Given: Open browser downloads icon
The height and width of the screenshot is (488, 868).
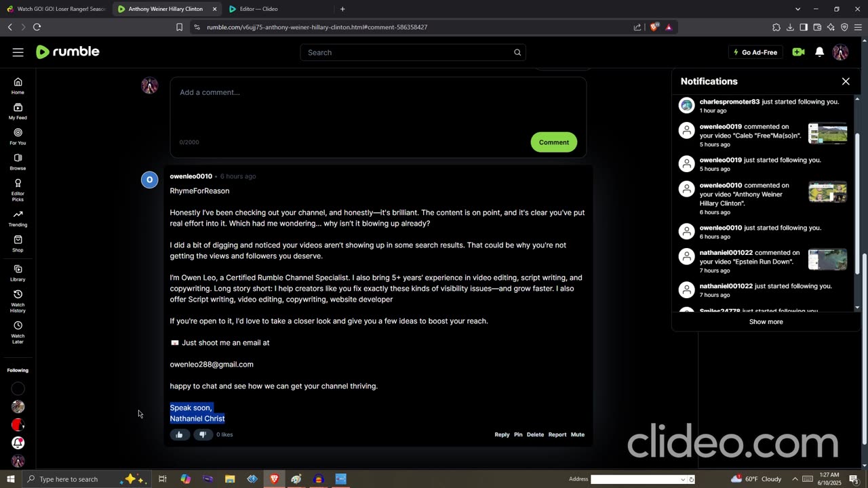Looking at the screenshot, I should (790, 27).
